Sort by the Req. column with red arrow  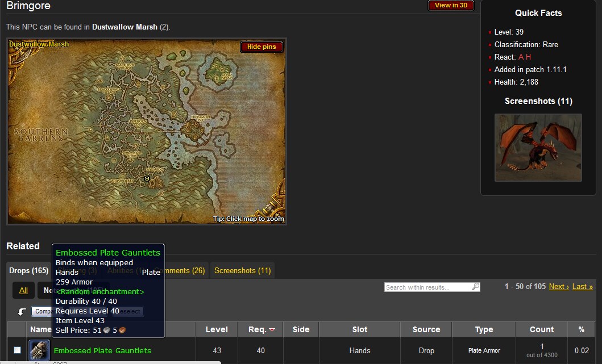pos(261,329)
